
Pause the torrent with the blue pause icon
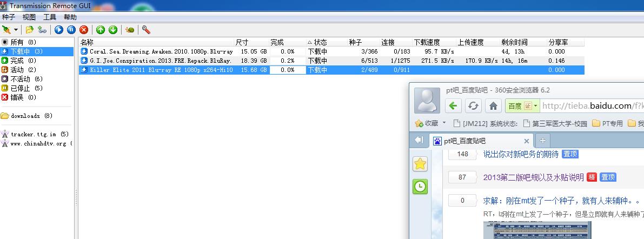tap(71, 30)
